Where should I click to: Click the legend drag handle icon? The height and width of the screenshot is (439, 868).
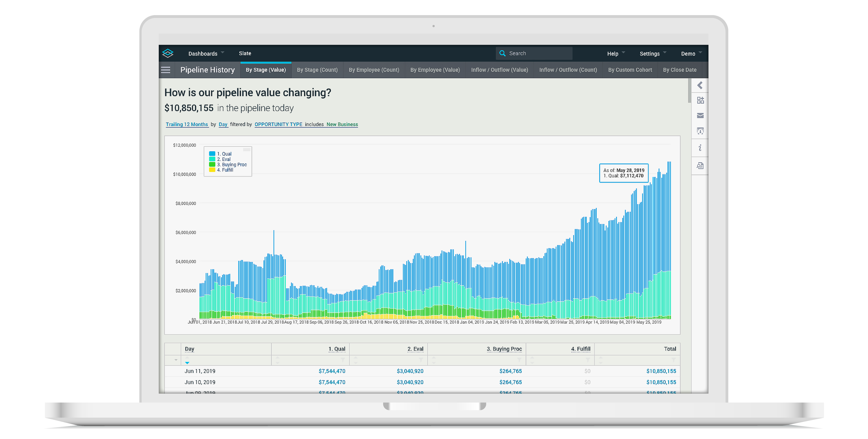coord(247,149)
